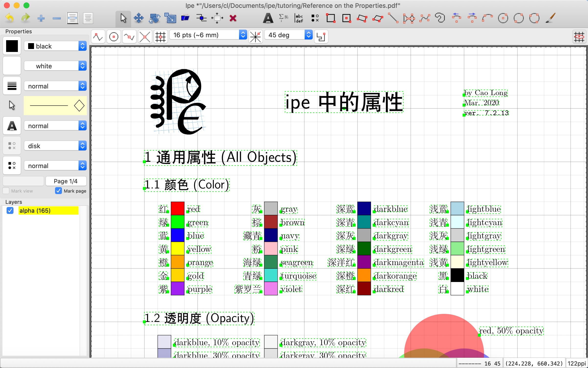Select the rectangle tool
588x368 pixels.
(x=331, y=18)
